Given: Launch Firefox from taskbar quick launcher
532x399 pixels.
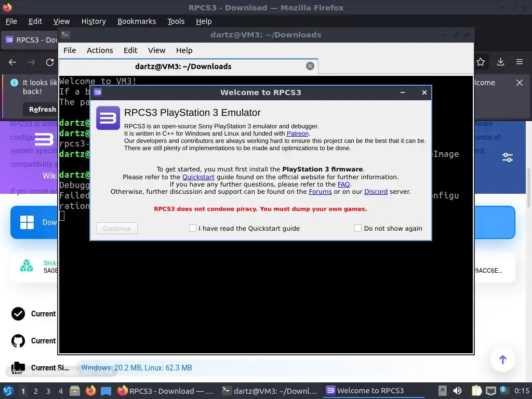Looking at the screenshot, I should 90,391.
